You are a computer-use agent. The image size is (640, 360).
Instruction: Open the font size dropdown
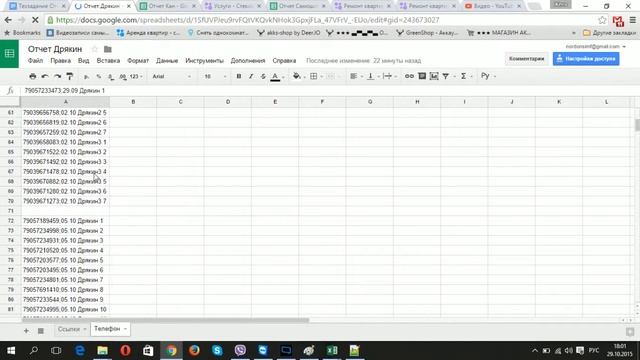pos(215,76)
